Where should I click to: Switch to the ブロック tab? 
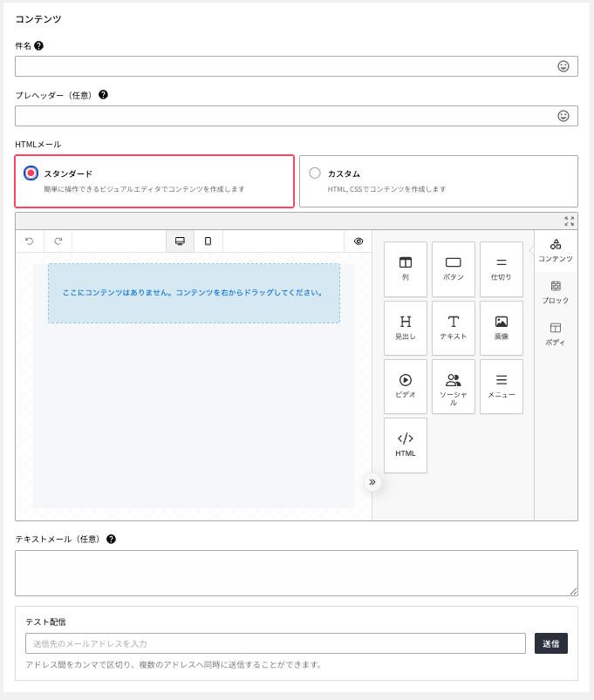click(556, 292)
